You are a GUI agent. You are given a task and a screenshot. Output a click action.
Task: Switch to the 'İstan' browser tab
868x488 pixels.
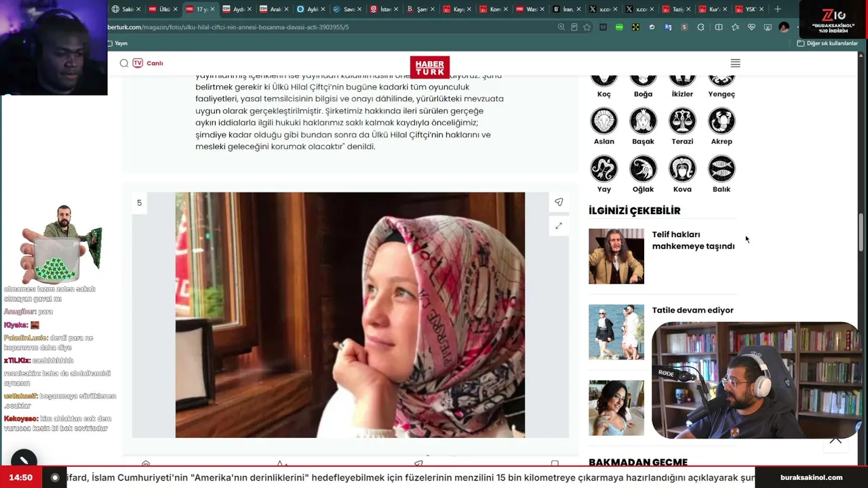coord(384,9)
